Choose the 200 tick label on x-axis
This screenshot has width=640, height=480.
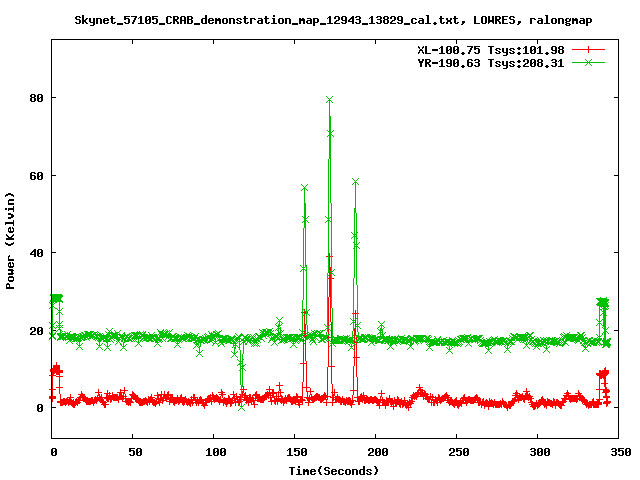376,452
